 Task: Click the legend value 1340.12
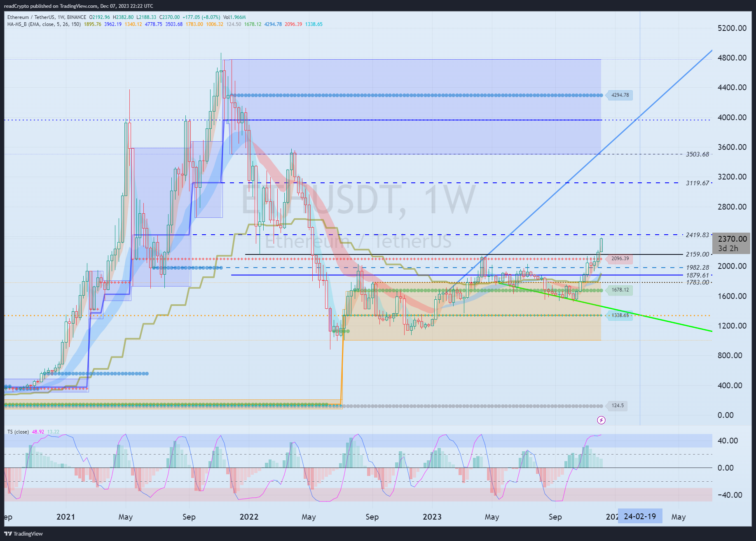click(133, 24)
